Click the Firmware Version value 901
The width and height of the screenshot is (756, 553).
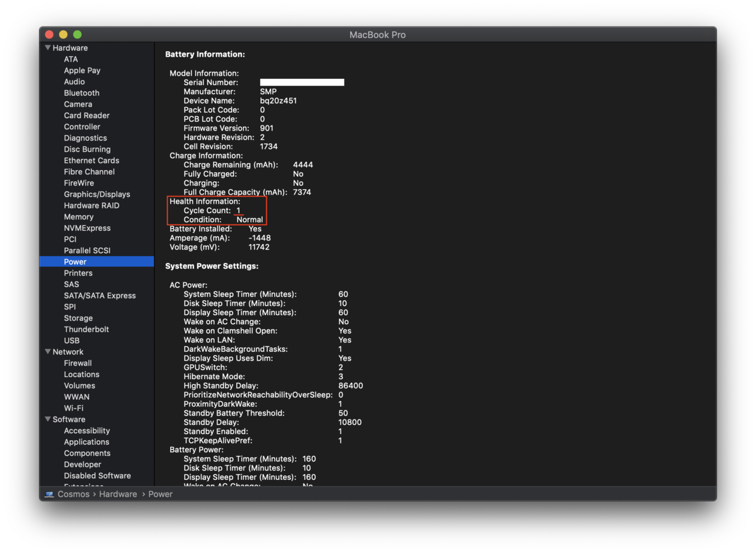(266, 128)
